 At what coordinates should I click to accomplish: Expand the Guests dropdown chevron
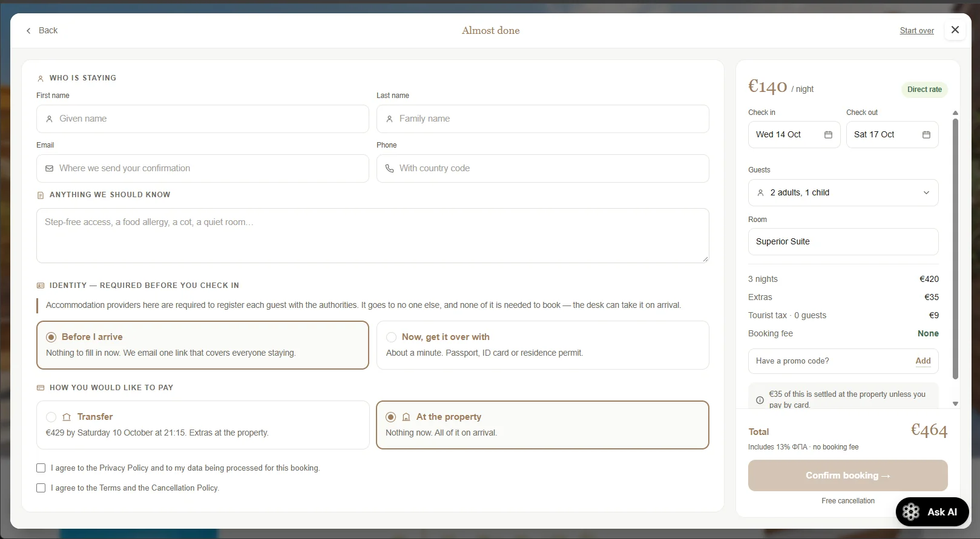click(x=926, y=192)
